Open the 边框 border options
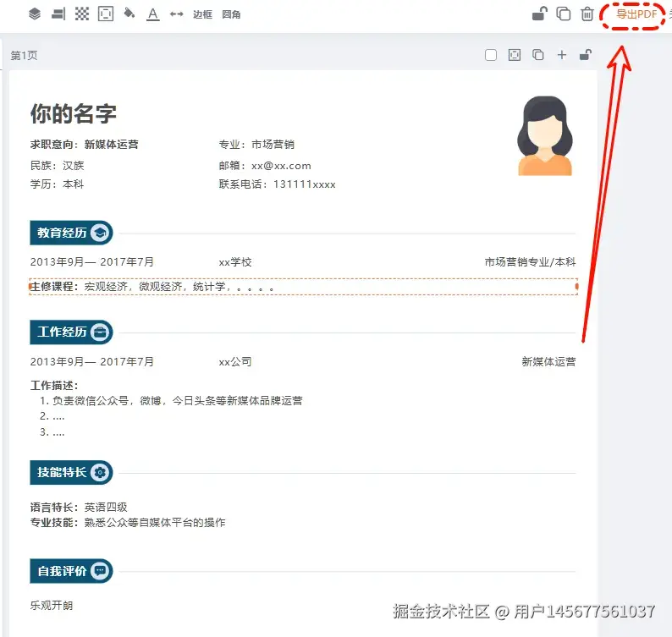The image size is (672, 637). coord(202,14)
